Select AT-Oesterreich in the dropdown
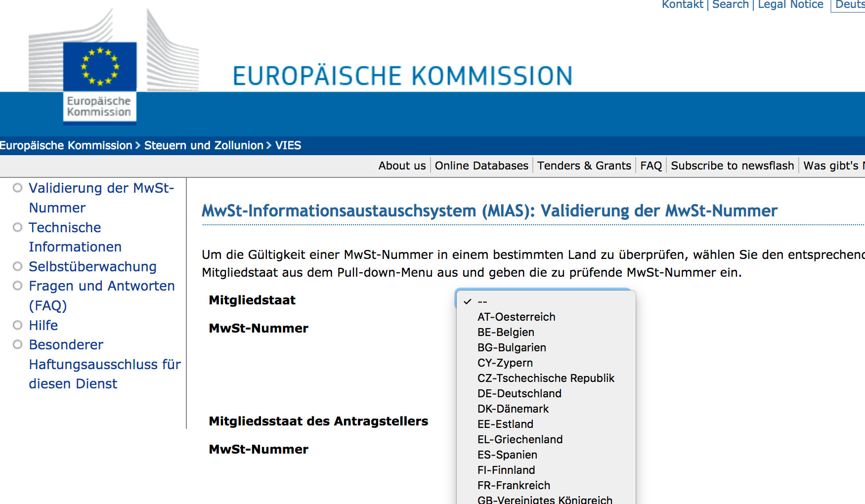The image size is (865, 504). [546, 317]
